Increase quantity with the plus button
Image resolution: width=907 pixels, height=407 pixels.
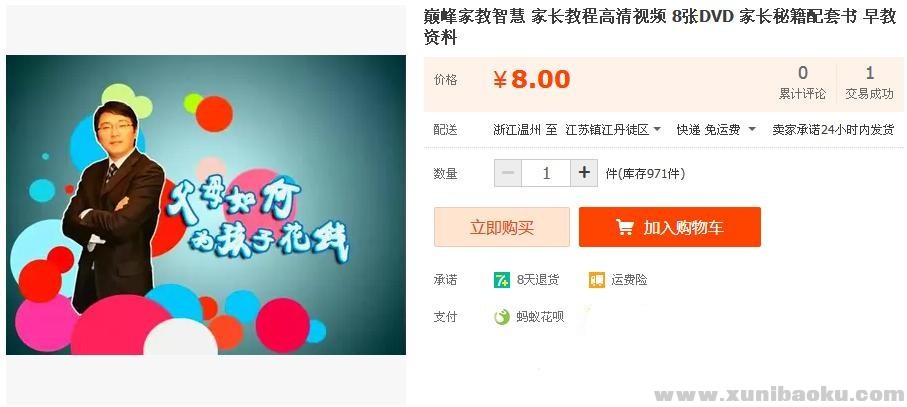[584, 173]
